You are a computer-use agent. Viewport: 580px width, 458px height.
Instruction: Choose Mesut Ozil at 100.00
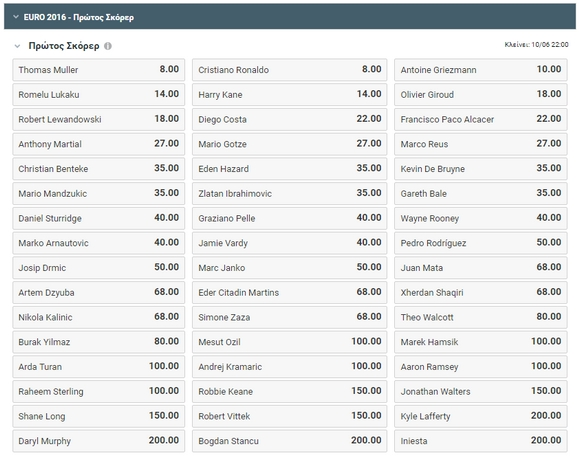(289, 342)
